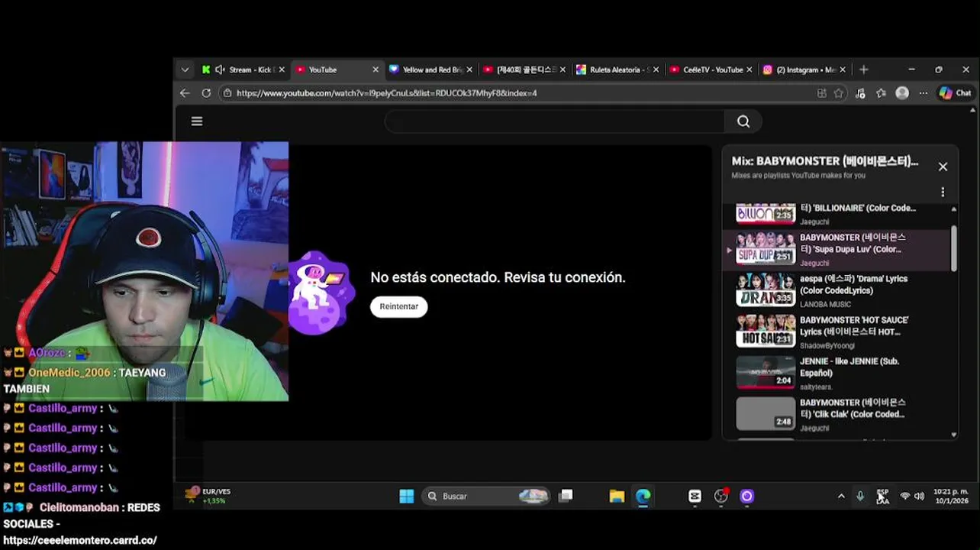Screen dimensions: 980x550
Task: Open the purple circular taskbar app icon
Action: (747, 497)
